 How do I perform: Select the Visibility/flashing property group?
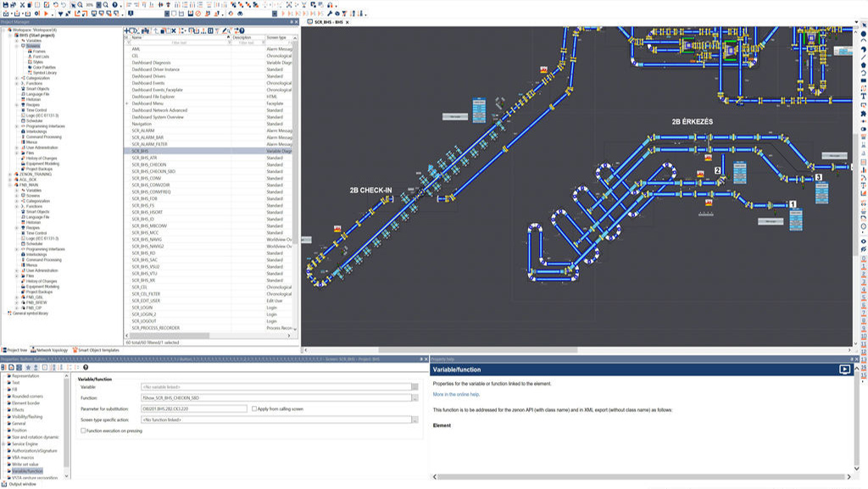click(x=27, y=416)
